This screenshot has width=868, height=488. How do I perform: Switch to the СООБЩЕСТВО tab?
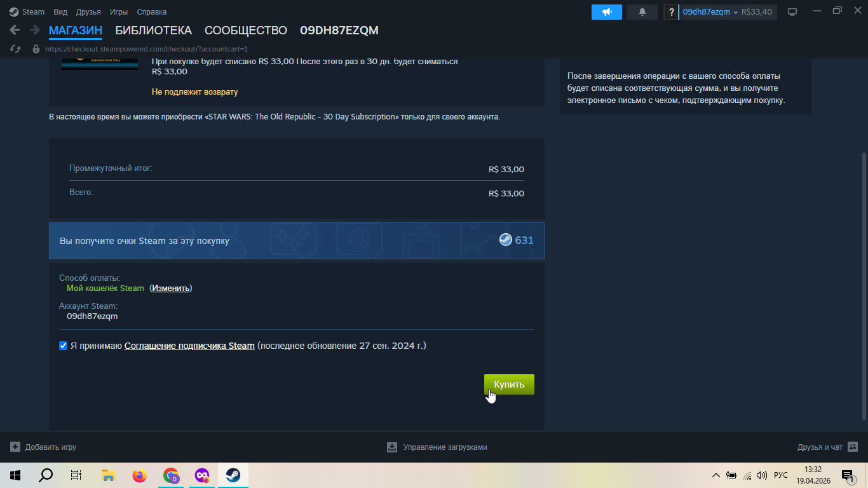coord(246,30)
